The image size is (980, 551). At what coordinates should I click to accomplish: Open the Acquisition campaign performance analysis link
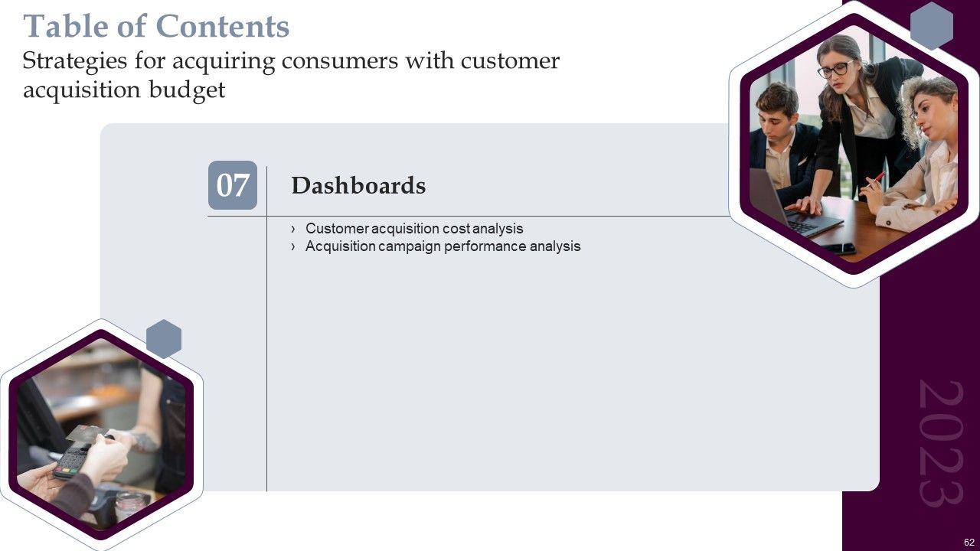(443, 246)
